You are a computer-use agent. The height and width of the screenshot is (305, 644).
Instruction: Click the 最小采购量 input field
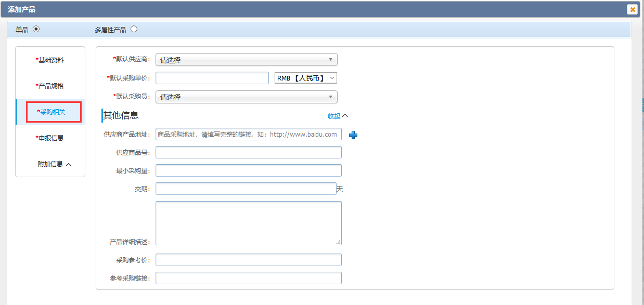(x=248, y=170)
